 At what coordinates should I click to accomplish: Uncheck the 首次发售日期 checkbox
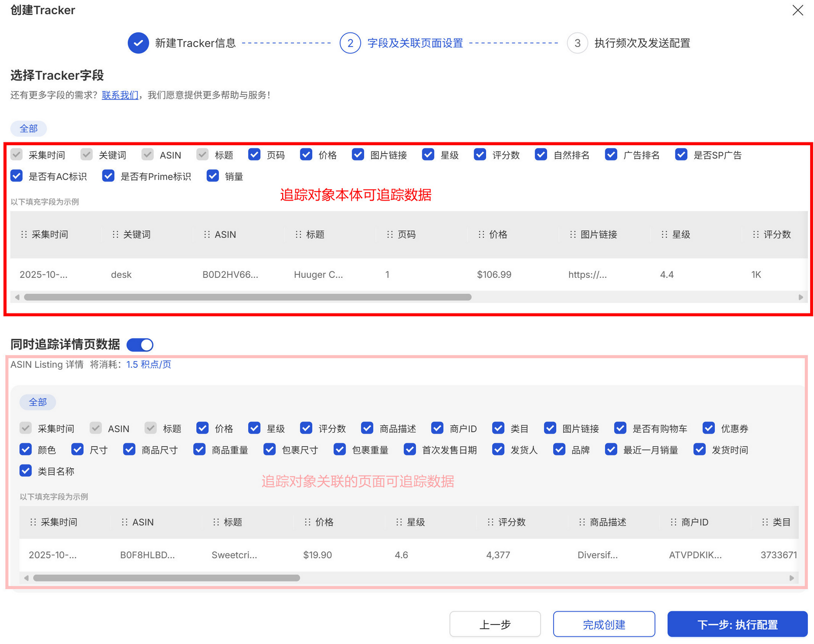(x=410, y=450)
